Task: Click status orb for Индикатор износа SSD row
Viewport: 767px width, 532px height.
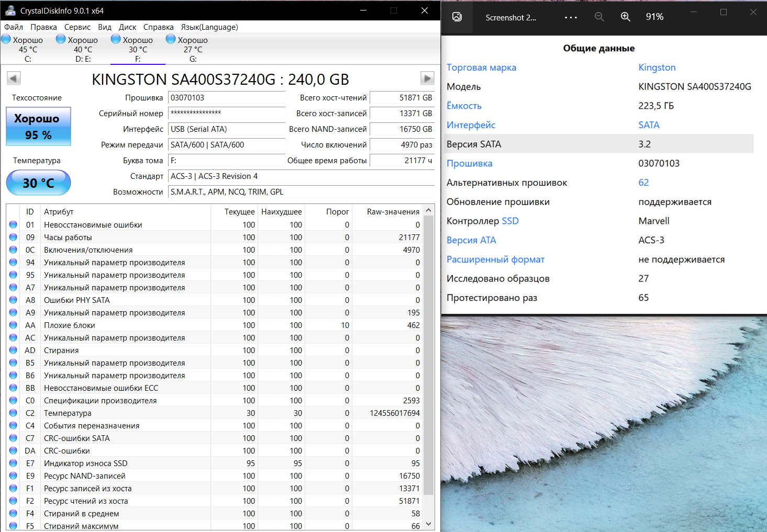Action: coord(13,463)
